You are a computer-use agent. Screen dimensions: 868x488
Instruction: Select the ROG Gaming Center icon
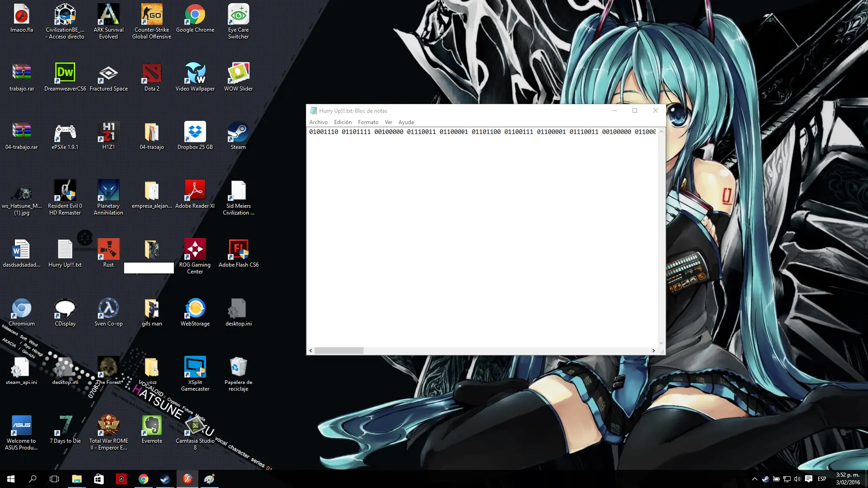pos(195,257)
